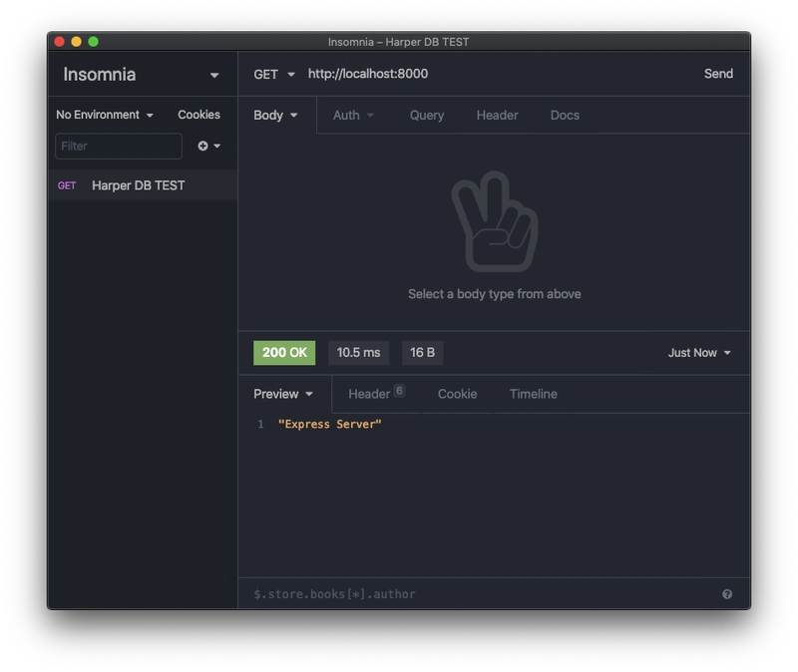The height and width of the screenshot is (672, 798).
Task: View the response Cookie tab
Action: (457, 394)
